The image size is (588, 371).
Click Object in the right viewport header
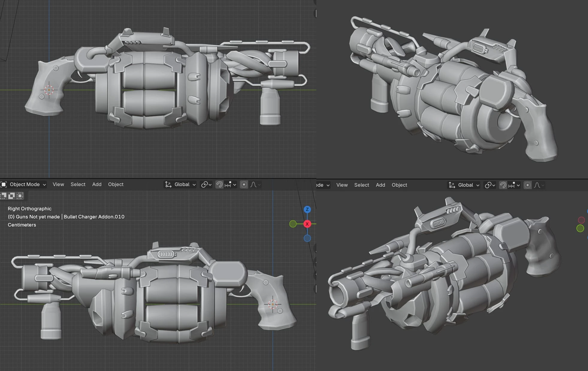click(x=399, y=185)
